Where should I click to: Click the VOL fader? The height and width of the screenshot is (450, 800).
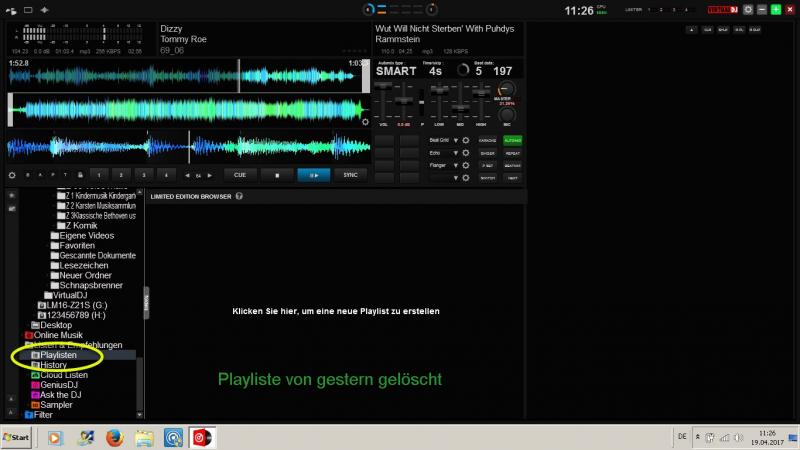pos(384,88)
